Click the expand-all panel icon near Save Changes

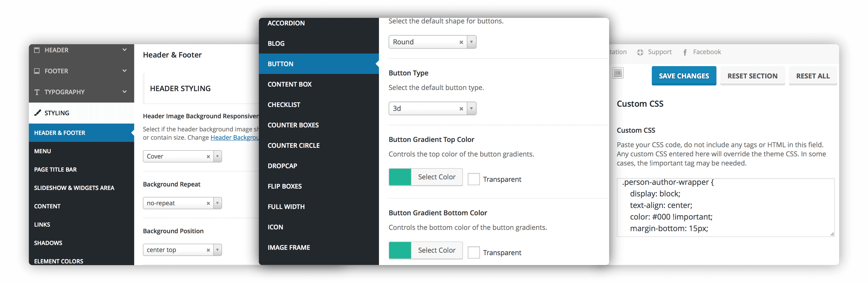coord(618,73)
